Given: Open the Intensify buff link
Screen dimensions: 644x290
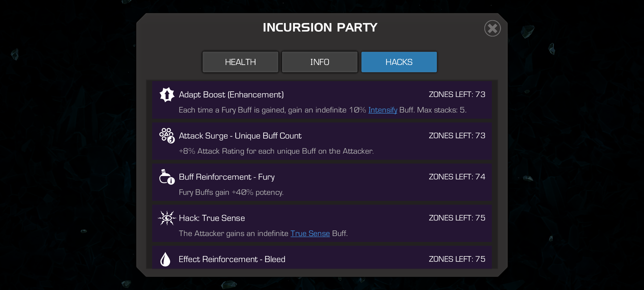Looking at the screenshot, I should coord(382,110).
